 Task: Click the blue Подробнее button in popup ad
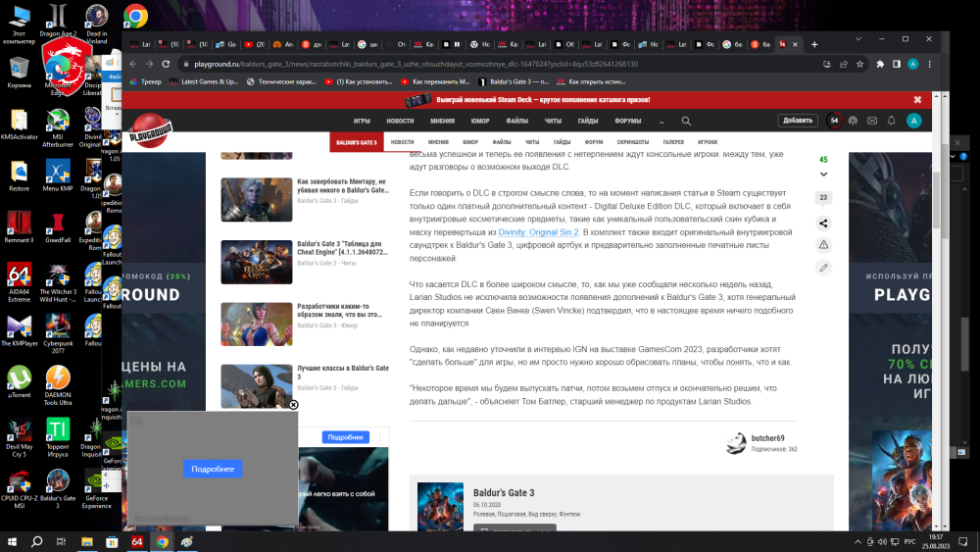click(x=213, y=470)
